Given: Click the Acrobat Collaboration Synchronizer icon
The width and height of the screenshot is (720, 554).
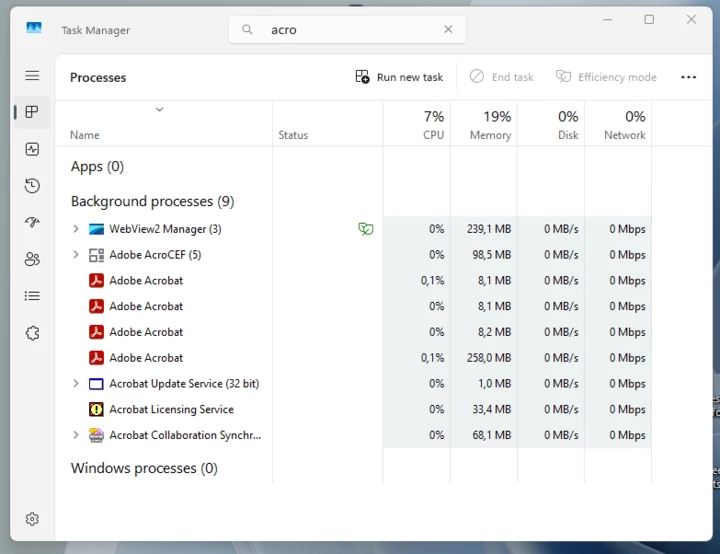Looking at the screenshot, I should tap(96, 435).
